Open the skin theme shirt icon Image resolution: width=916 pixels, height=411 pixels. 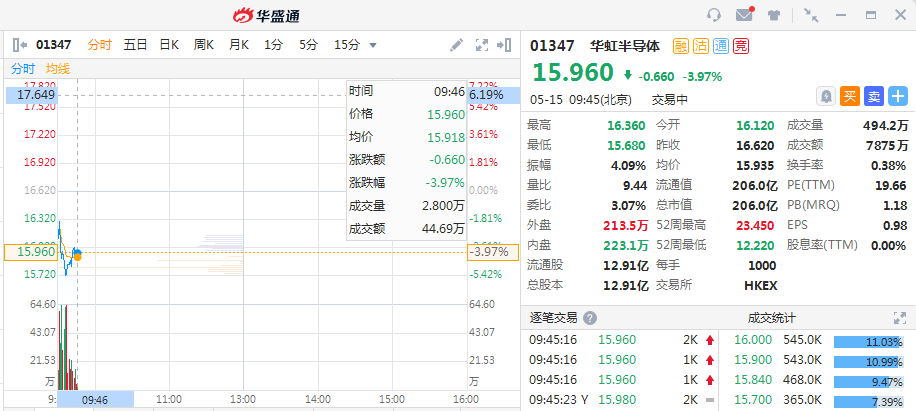point(774,15)
